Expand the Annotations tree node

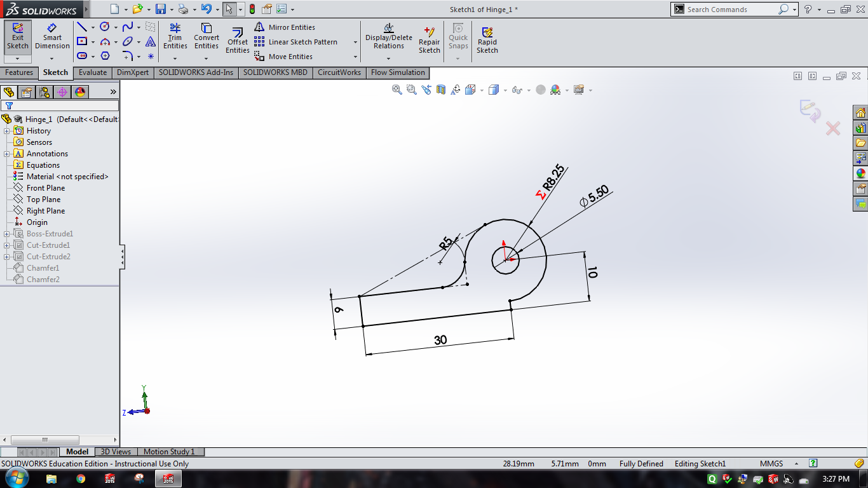(x=7, y=154)
